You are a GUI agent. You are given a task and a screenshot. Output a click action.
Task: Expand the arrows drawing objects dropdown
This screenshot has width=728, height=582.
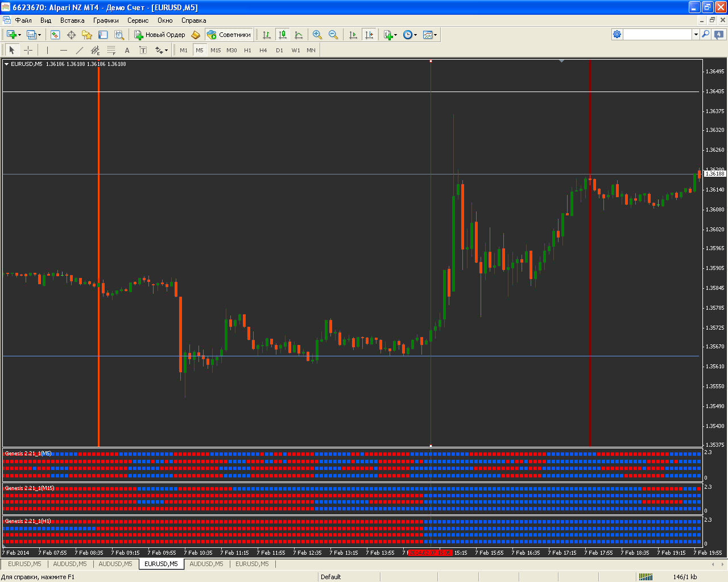[x=166, y=51]
